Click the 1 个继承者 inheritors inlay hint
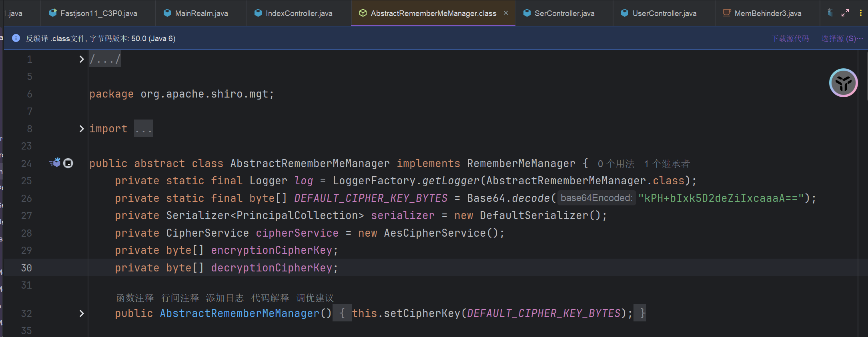 coord(667,164)
